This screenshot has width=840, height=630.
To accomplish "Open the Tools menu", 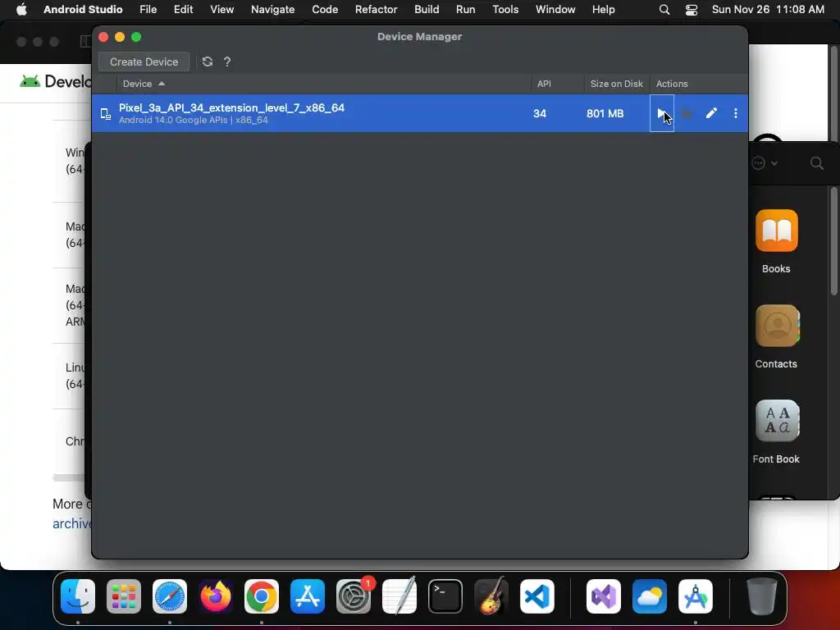I will [505, 10].
